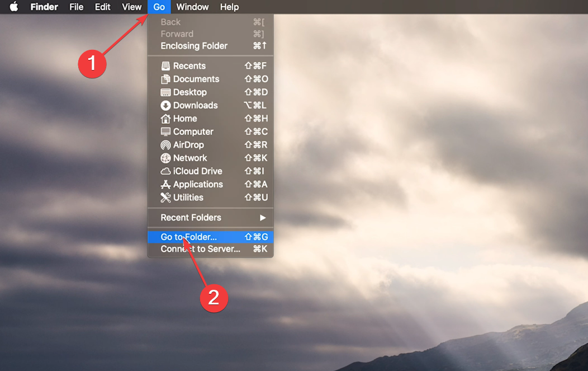The width and height of the screenshot is (588, 371).
Task: Click the Recents clock icon
Action: point(165,65)
